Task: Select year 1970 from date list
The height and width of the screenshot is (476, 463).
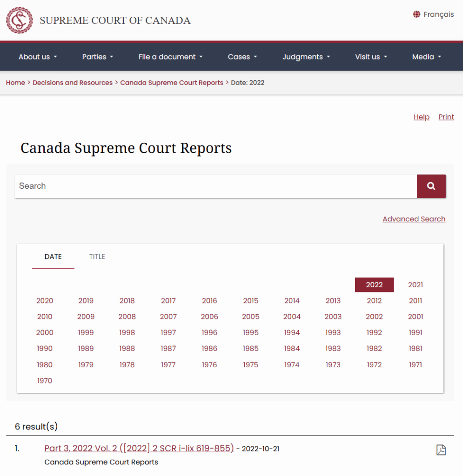Action: coord(45,381)
